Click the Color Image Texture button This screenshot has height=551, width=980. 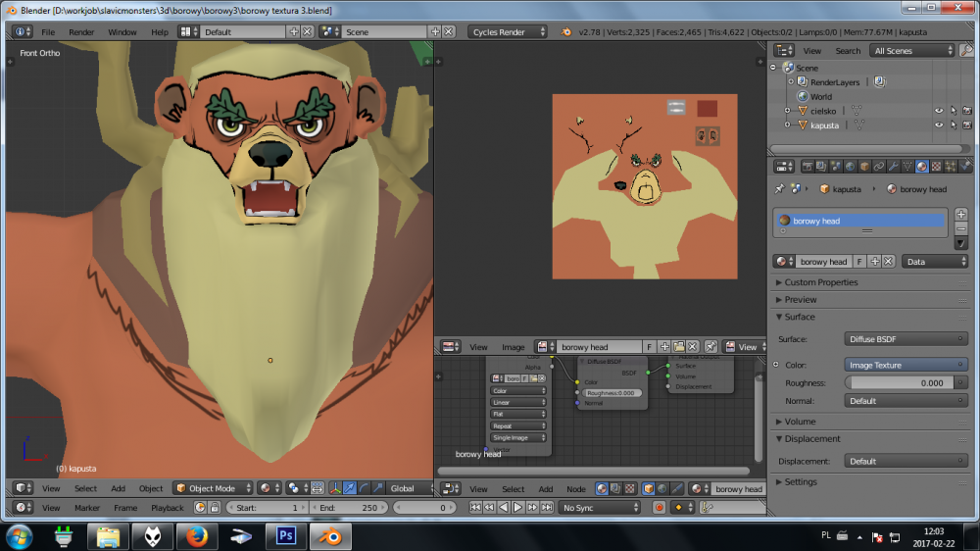906,365
